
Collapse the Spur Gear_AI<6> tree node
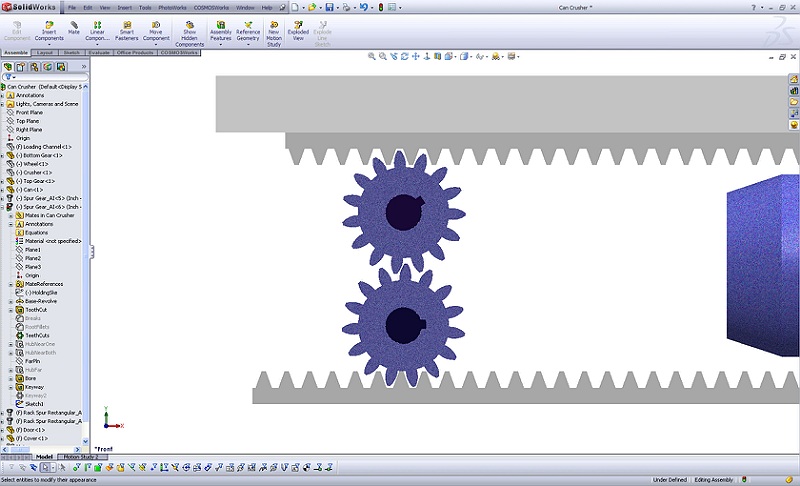(3, 207)
